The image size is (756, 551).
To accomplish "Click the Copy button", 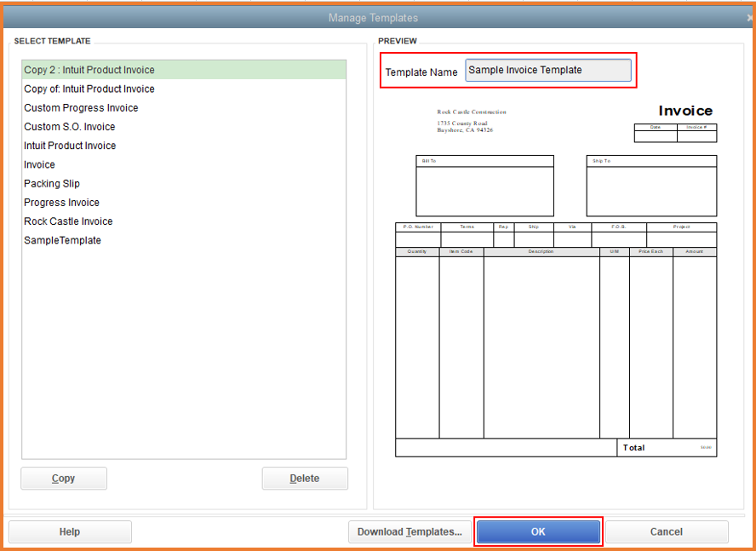I will tap(64, 478).
